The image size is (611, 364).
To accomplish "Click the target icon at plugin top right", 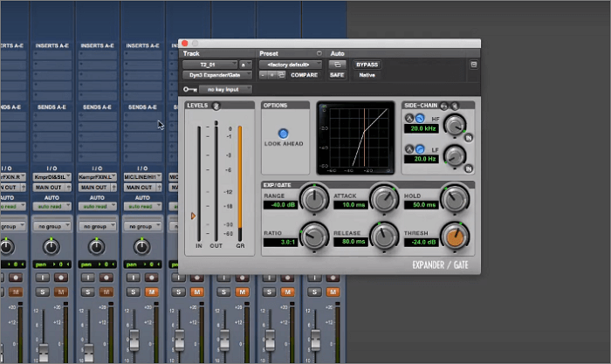I will [473, 65].
